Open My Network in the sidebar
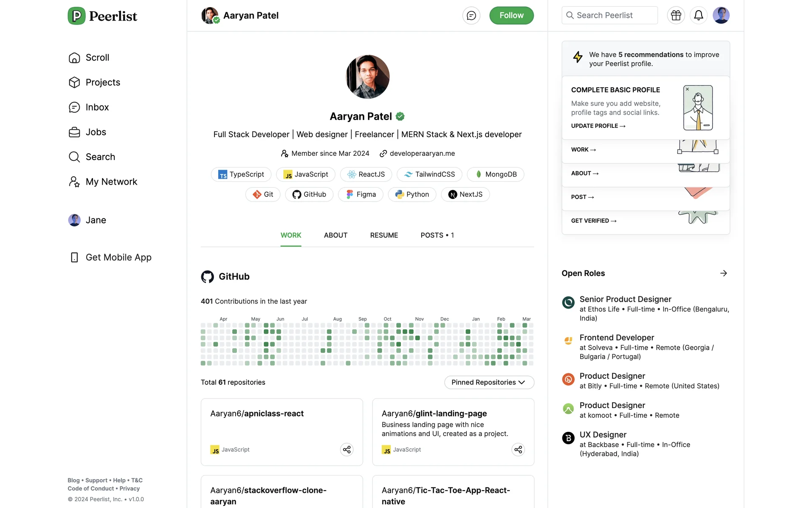This screenshot has height=508, width=812. 111,182
